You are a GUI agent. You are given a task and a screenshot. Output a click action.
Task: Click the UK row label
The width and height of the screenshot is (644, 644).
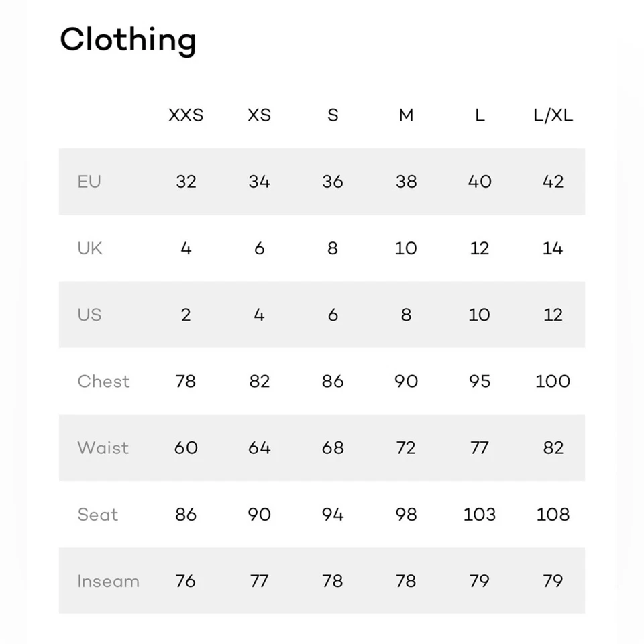90,248
